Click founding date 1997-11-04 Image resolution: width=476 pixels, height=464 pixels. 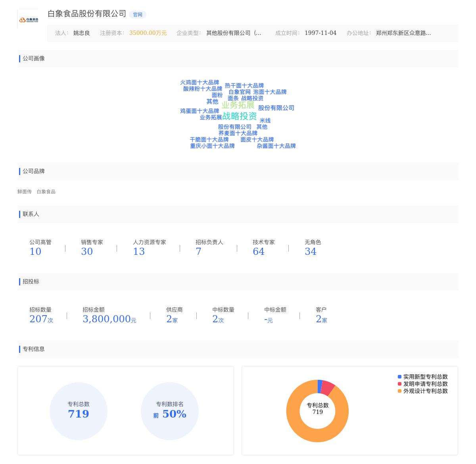coord(321,33)
